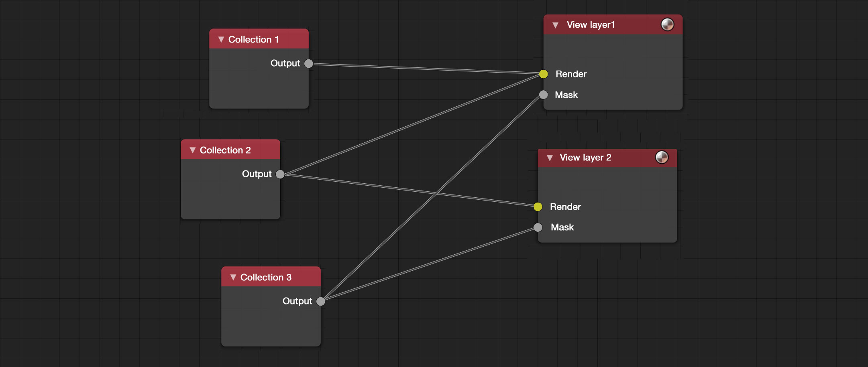This screenshot has height=367, width=868.
Task: Click the Output label in Collection 1
Action: pos(285,63)
